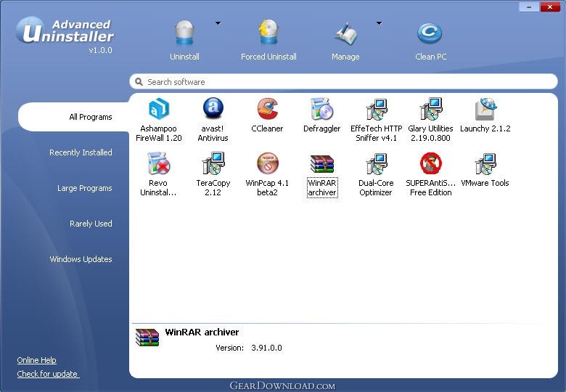Select the avast! Antivirus program icon
566x392 pixels.
213,108
